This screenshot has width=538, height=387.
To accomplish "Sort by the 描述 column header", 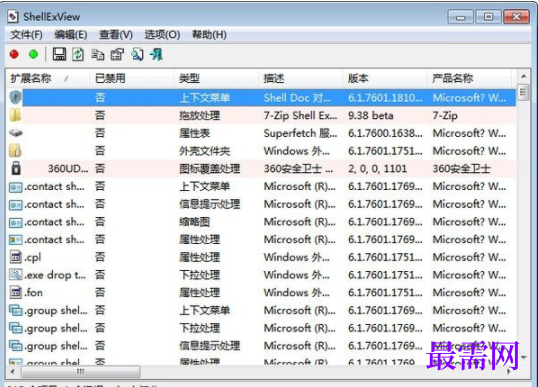I will point(300,78).
